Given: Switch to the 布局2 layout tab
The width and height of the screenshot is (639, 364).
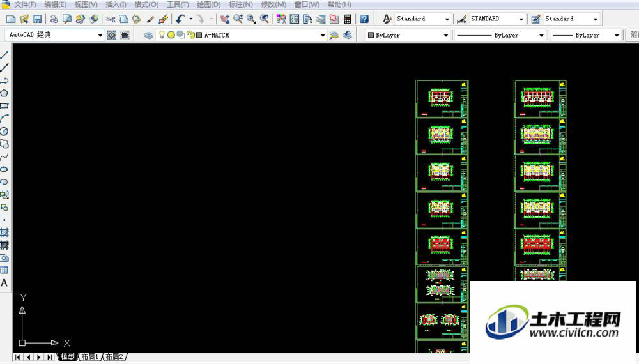Looking at the screenshot, I should (114, 357).
